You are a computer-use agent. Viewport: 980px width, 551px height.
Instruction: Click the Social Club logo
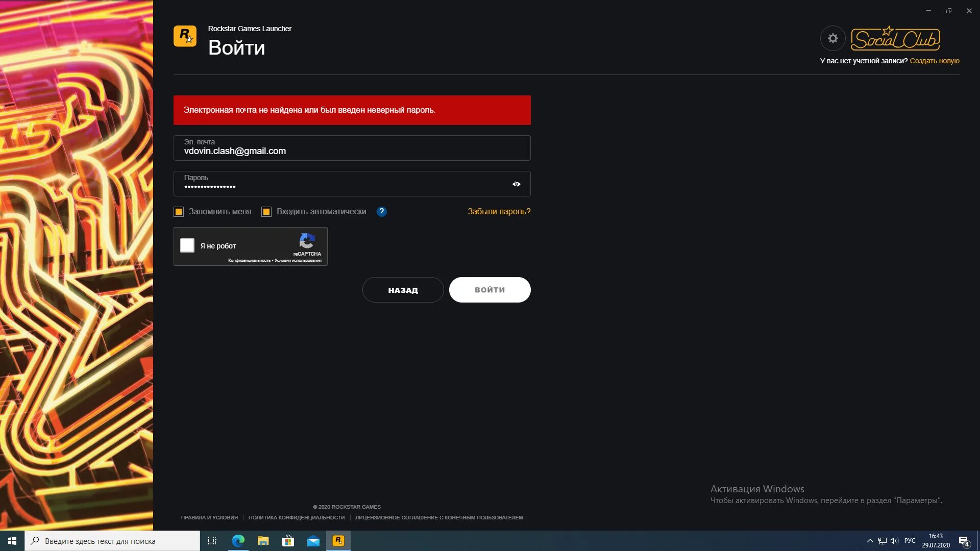coord(895,39)
